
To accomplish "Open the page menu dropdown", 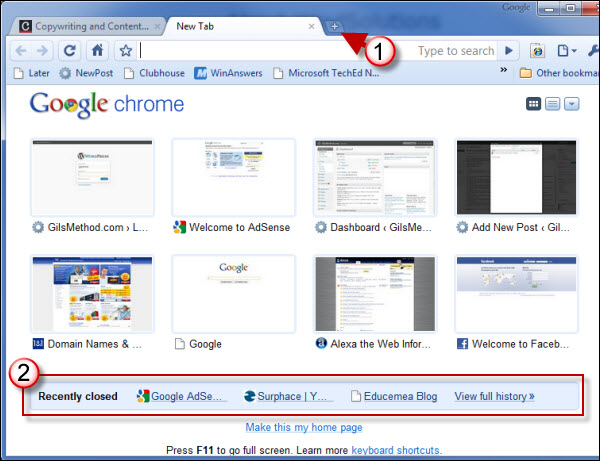I will pos(566,50).
